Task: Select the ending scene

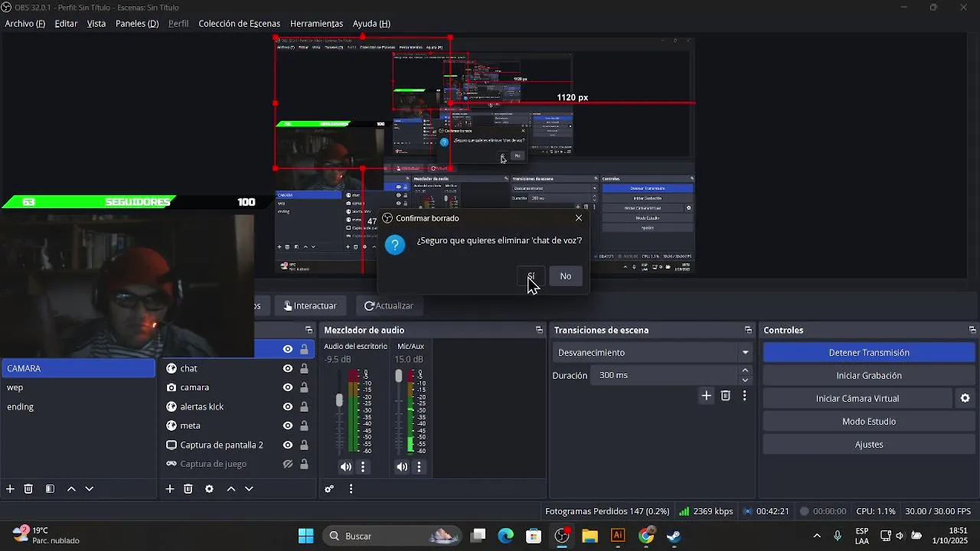Action: point(78,406)
